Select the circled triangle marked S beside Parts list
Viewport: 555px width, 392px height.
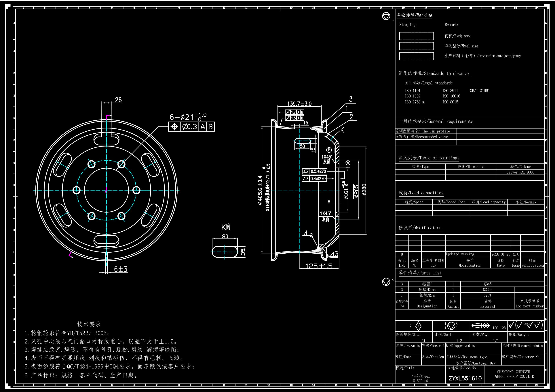click(x=386, y=282)
